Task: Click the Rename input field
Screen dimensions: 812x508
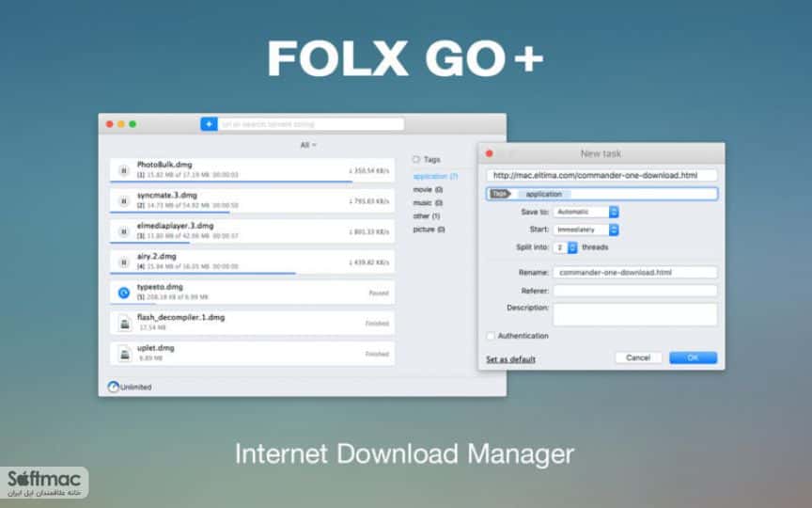Action: (x=635, y=273)
